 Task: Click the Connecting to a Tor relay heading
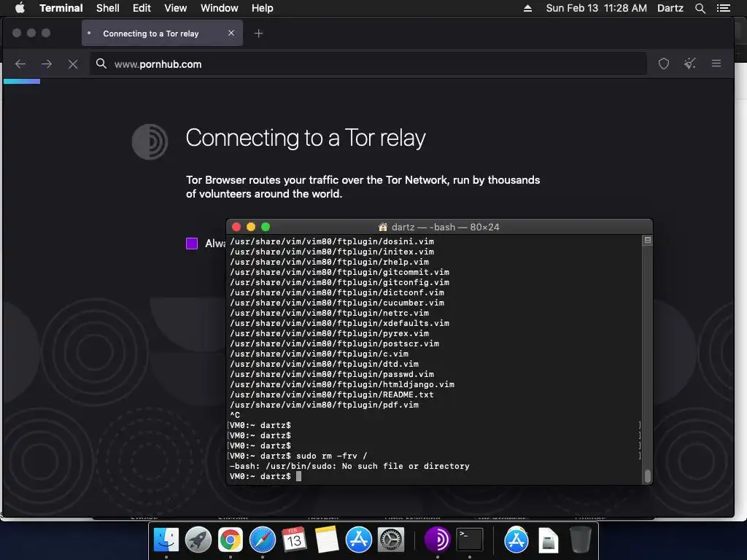[306, 138]
